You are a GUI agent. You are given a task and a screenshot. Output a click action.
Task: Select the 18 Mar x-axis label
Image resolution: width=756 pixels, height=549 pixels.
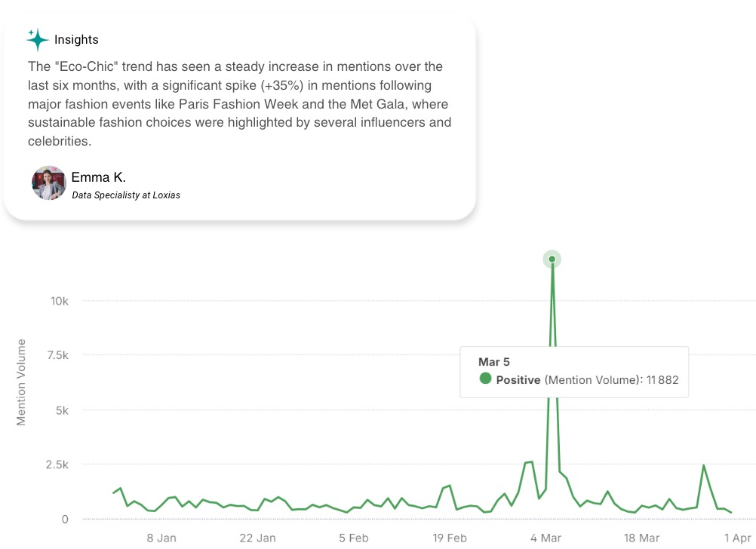click(642, 538)
